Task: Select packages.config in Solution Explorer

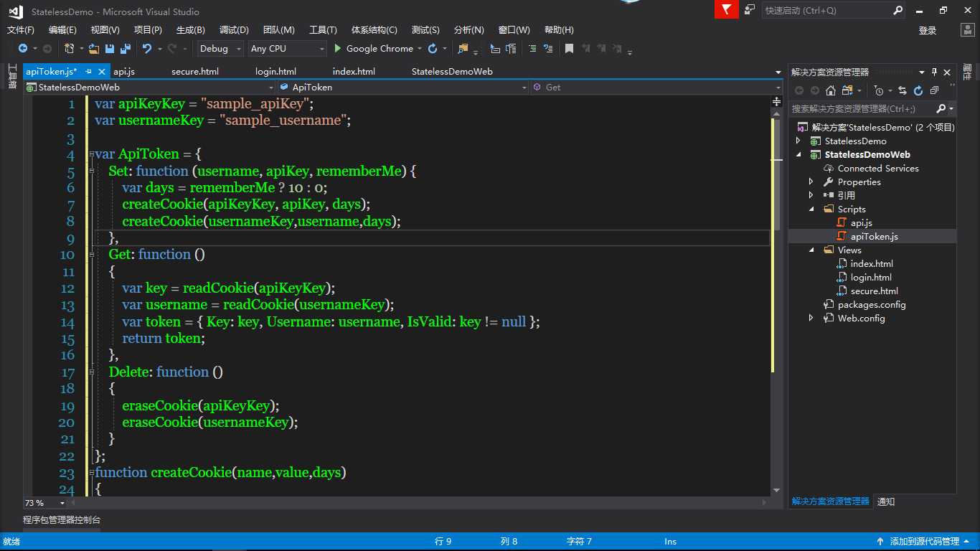Action: coord(872,305)
